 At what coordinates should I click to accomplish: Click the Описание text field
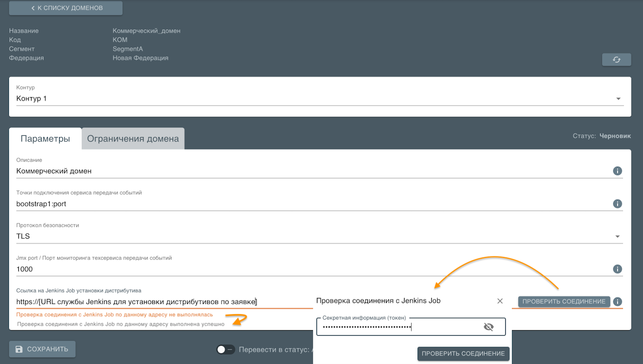310,171
